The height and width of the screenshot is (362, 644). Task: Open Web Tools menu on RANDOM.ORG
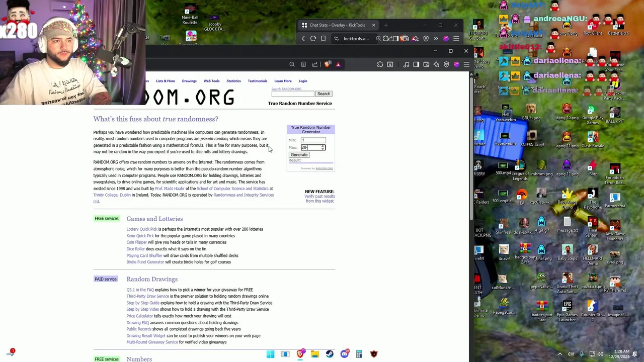coord(211,81)
